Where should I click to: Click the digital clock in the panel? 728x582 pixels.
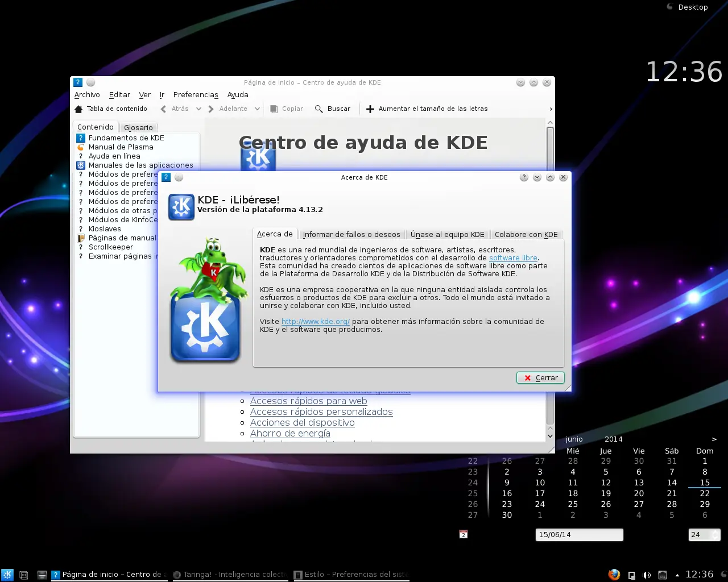[x=700, y=575]
